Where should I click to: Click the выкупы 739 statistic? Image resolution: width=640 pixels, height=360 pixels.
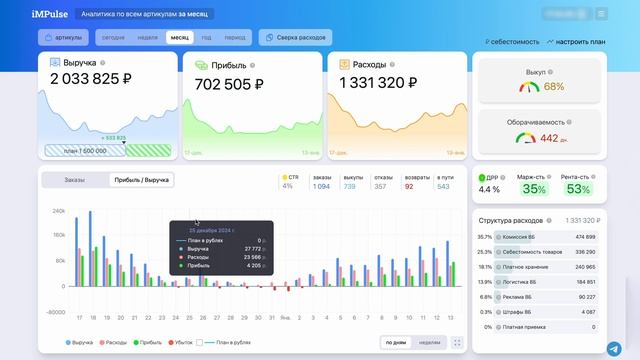(x=353, y=182)
